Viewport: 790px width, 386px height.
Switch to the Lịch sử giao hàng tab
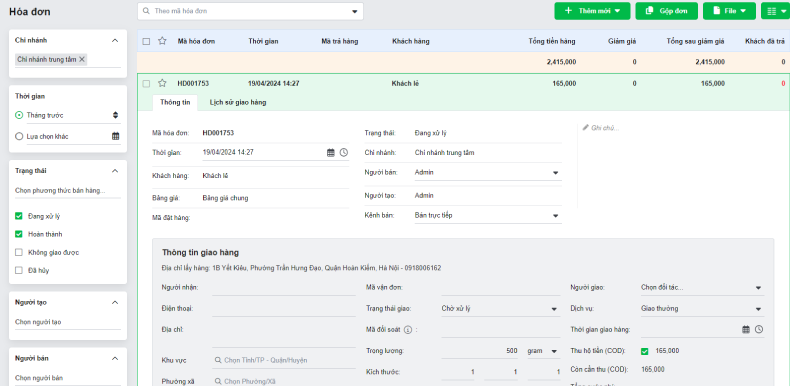(238, 102)
